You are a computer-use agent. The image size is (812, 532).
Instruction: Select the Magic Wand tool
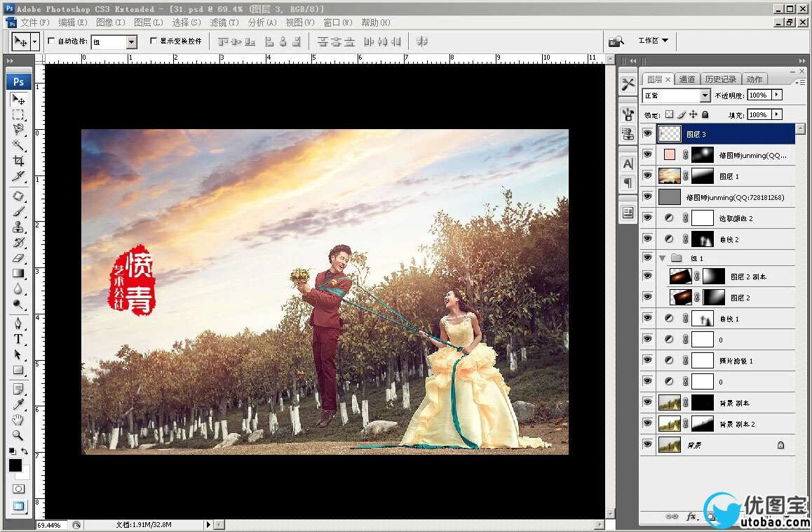tap(19, 145)
